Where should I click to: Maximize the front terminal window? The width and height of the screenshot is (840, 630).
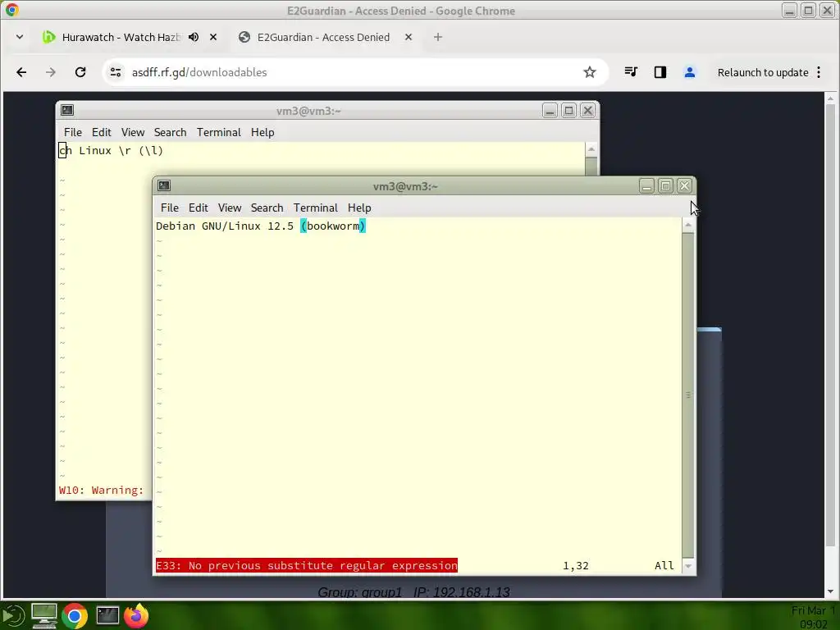(x=665, y=186)
